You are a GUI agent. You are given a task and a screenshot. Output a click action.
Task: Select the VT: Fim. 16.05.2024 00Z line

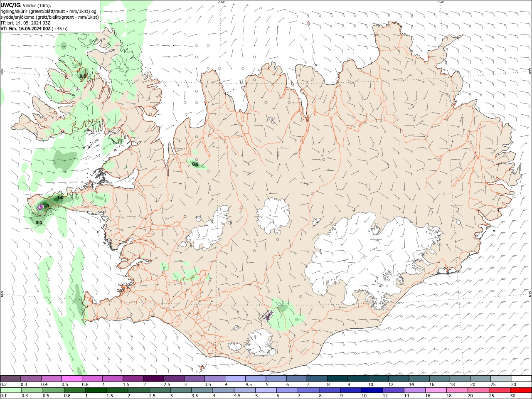coord(34,29)
